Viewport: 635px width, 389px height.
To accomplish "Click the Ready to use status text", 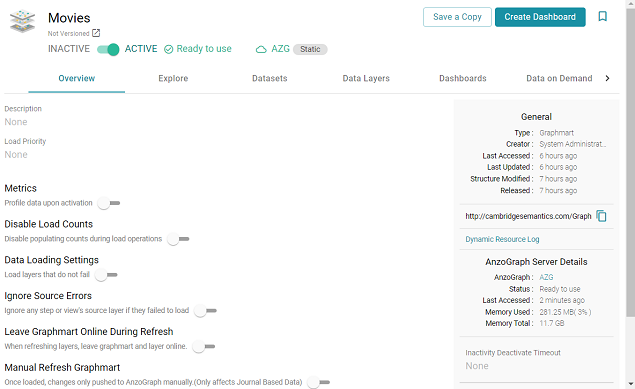I will [204, 49].
